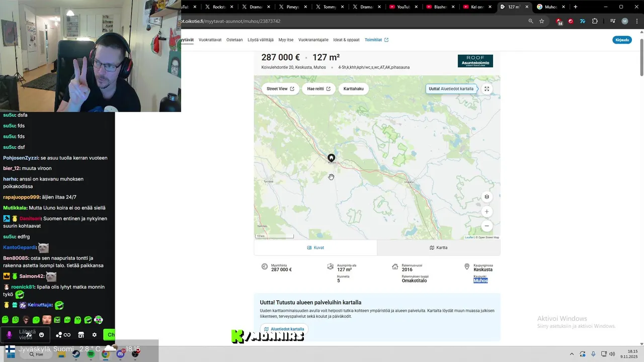The width and height of the screenshot is (644, 362).
Task: Open the emoji picker in chat
Action: tap(42, 335)
